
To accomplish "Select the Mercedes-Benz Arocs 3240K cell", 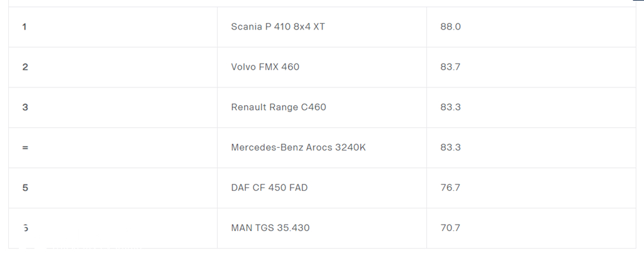I will pos(298,148).
